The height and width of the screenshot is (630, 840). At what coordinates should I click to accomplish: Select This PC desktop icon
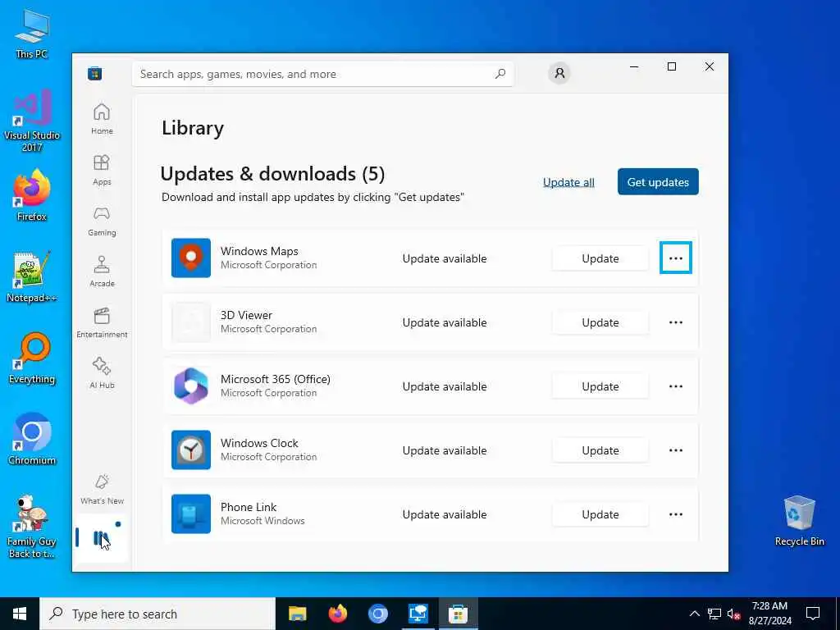32,33
